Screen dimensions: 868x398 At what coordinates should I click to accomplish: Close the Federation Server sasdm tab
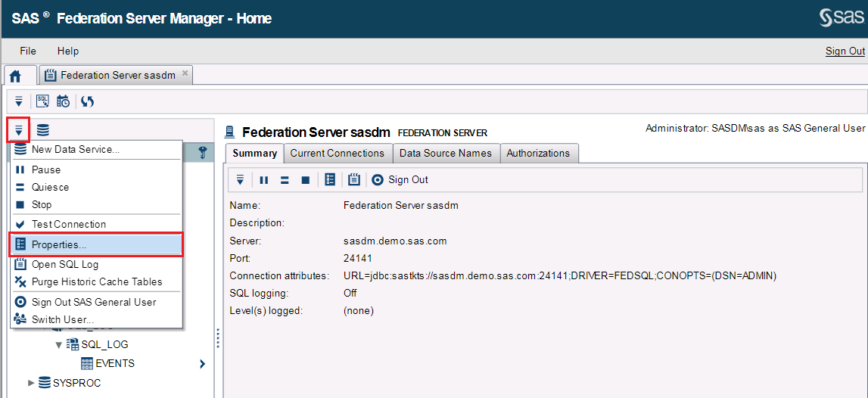click(185, 73)
